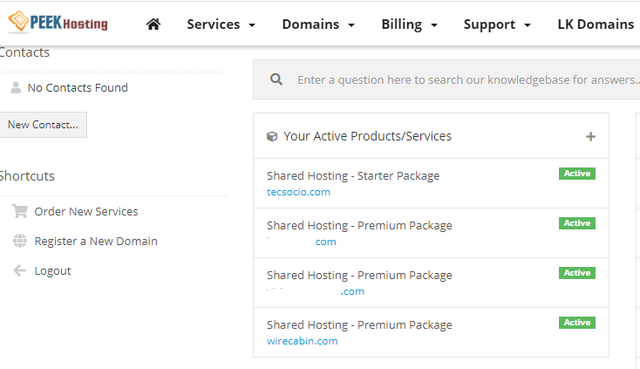Screen dimensions: 640x369
Task: Open the Services dropdown menu
Action: [221, 24]
